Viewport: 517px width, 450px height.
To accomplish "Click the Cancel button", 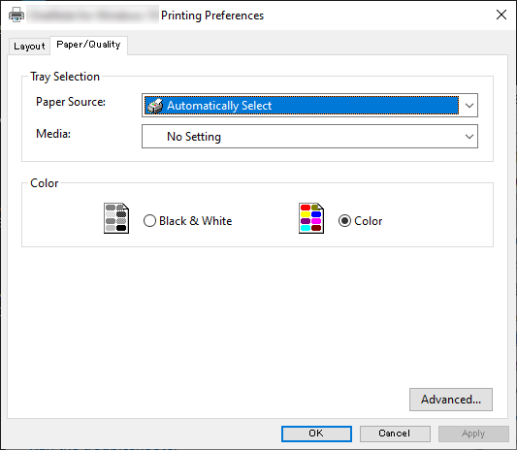I will click(x=395, y=434).
